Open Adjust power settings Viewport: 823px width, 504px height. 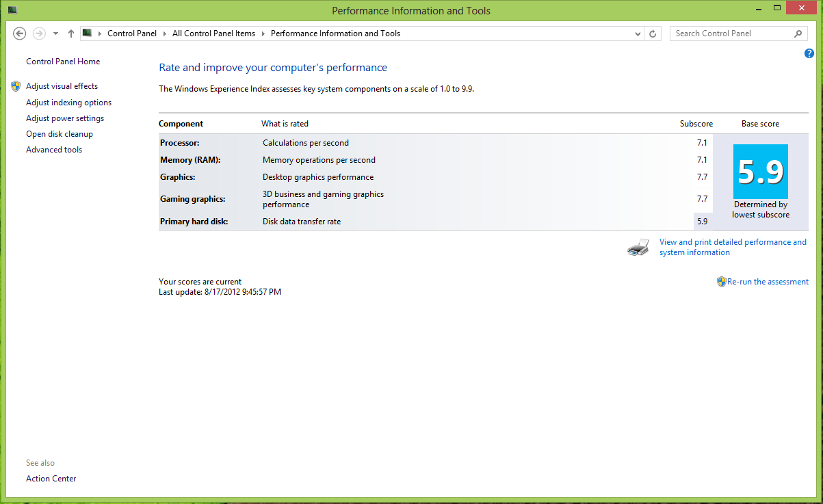65,118
